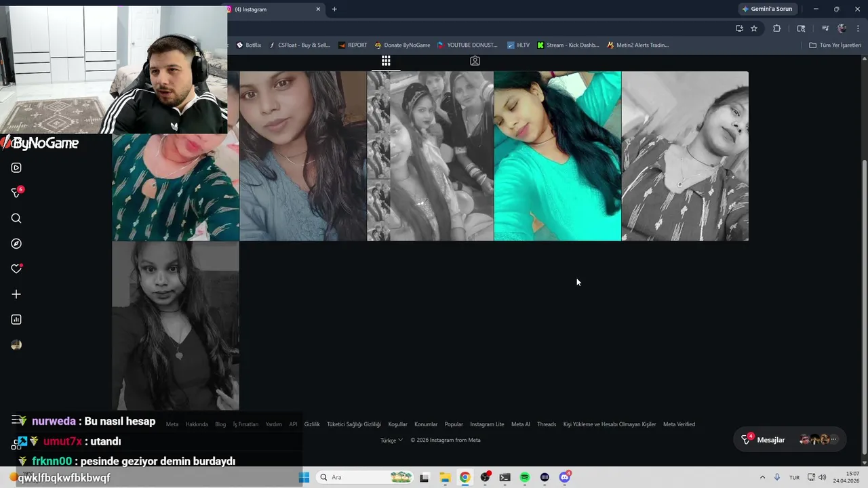Click the Meta AI footer link
The width and height of the screenshot is (868, 488).
click(x=521, y=424)
